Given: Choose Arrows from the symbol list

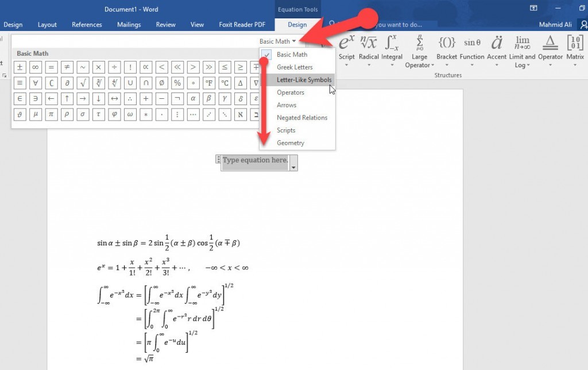Looking at the screenshot, I should pos(297,105).
